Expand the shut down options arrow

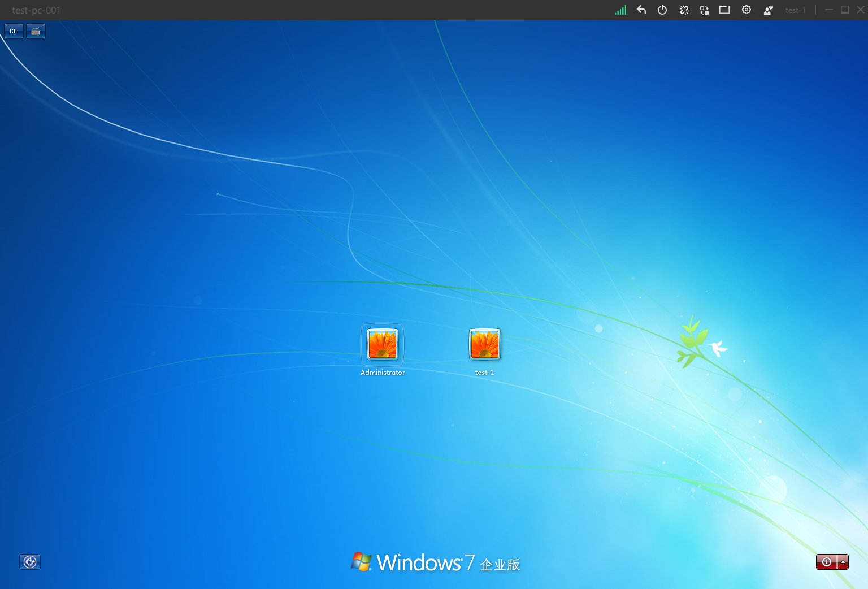(843, 562)
